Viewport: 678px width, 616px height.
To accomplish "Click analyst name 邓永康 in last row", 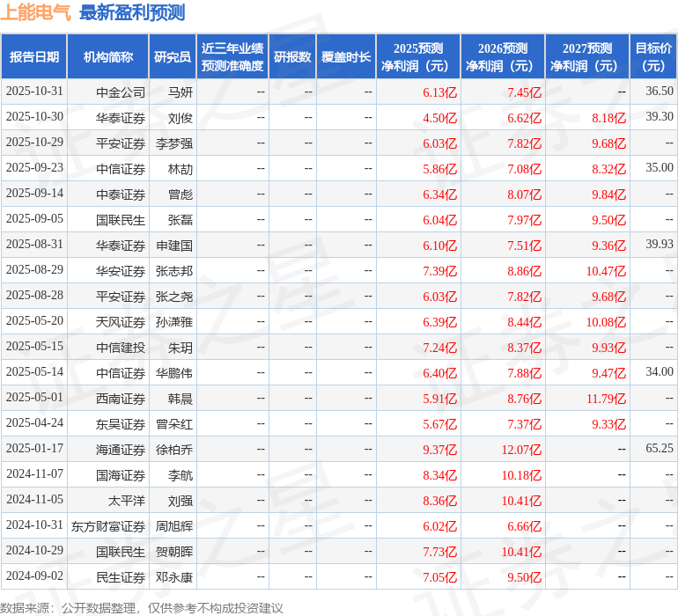I will (x=174, y=577).
